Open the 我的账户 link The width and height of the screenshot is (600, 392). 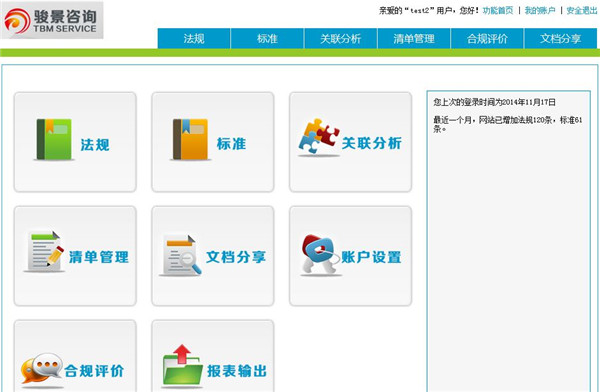coord(540,10)
